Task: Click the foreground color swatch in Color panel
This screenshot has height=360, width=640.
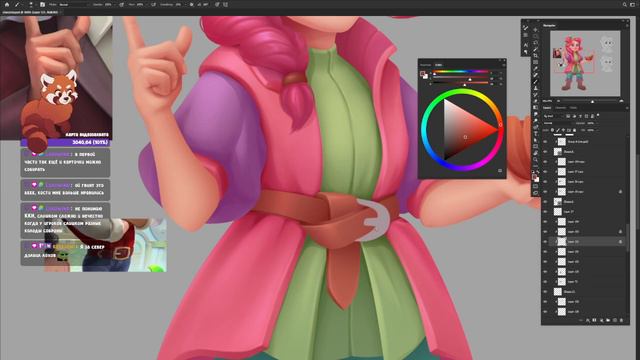Action: coord(422,73)
